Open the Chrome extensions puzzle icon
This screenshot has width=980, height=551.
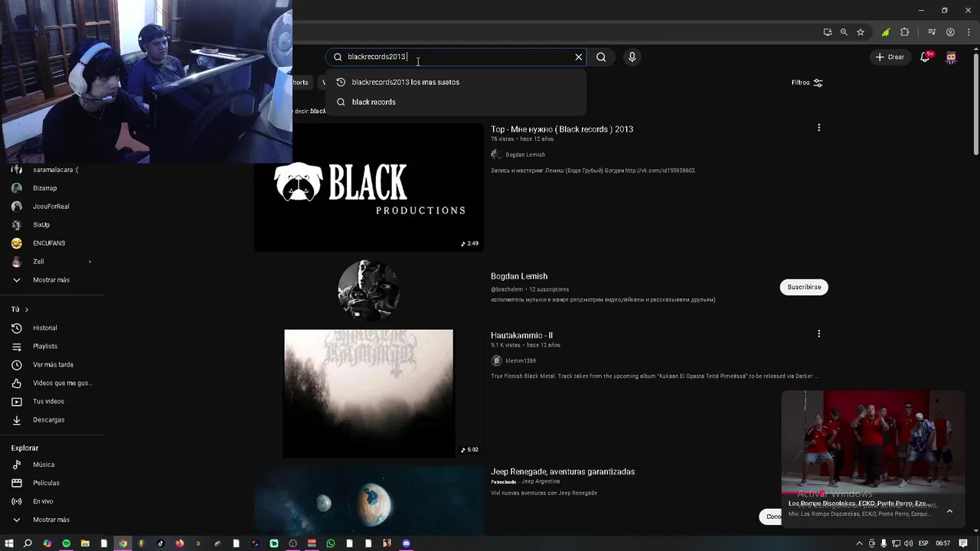pos(905,32)
